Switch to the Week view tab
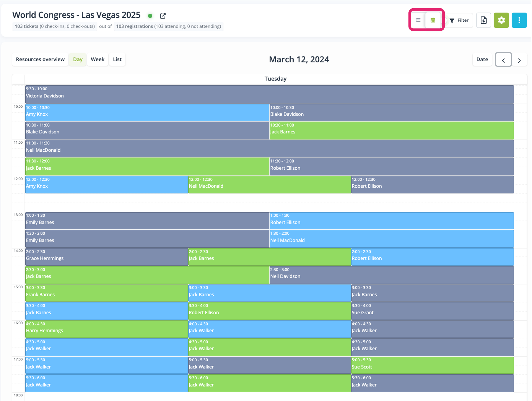Image resolution: width=532 pixels, height=401 pixels. click(98, 59)
